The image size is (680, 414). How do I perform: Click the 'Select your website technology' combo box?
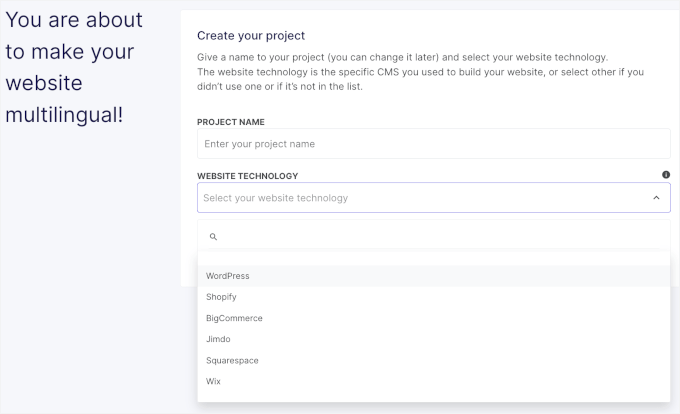click(x=420, y=198)
